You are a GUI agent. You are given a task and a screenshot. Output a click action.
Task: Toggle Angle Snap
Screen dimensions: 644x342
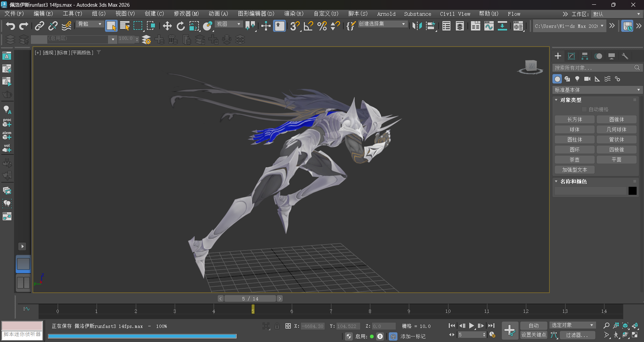(x=308, y=26)
